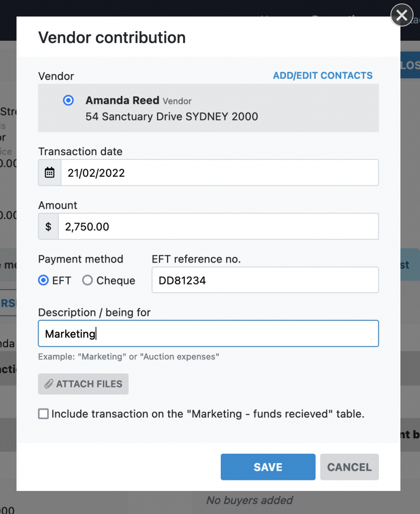Click the dollar sign prefix beside Amount
The width and height of the screenshot is (420, 514).
click(x=48, y=227)
